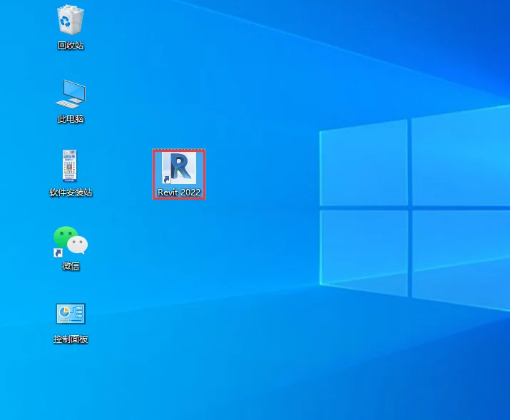Click the "此电脑" label text
The image size is (510, 420).
[x=71, y=119]
